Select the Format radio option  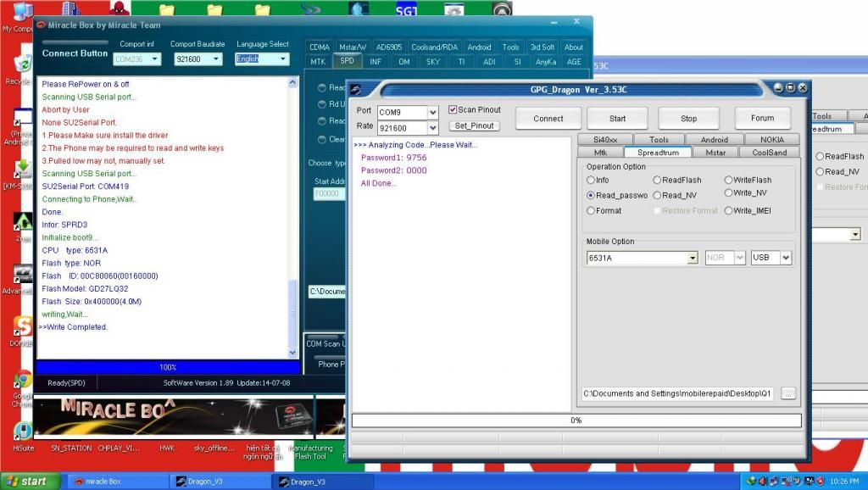(x=591, y=211)
